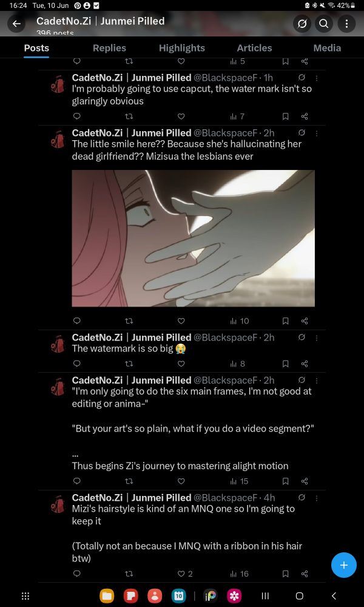364x607 pixels.
Task: Switch to the Replies tab
Action: pos(109,48)
